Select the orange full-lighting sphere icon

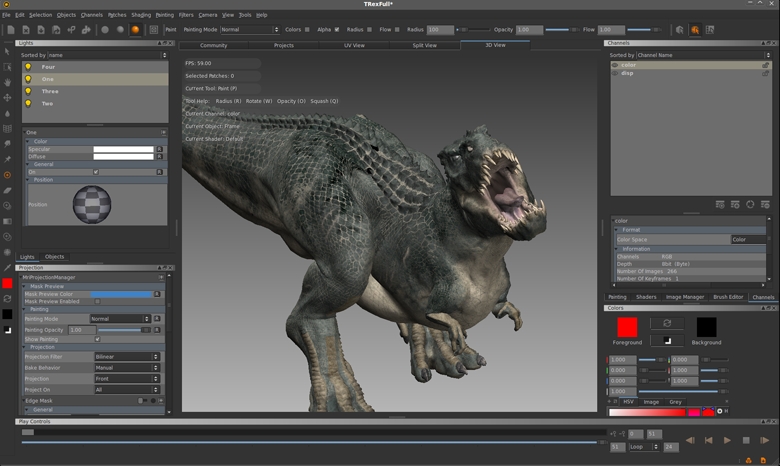135,30
